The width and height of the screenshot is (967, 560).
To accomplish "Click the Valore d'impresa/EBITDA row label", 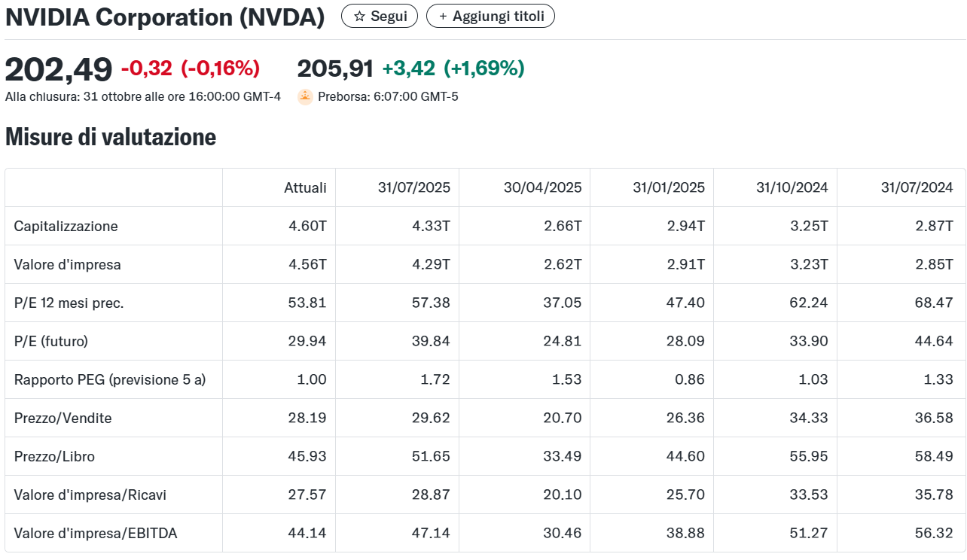I will click(x=96, y=534).
